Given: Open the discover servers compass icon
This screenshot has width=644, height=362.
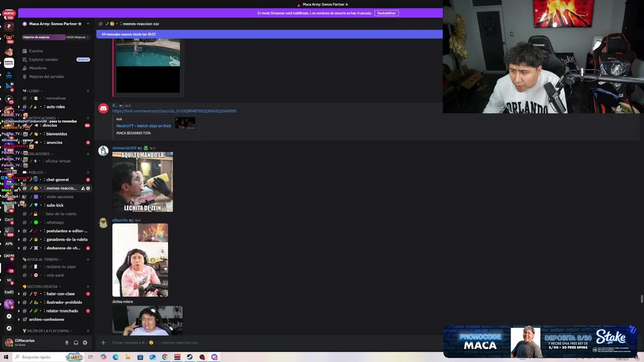Looking at the screenshot, I should coord(9,328).
